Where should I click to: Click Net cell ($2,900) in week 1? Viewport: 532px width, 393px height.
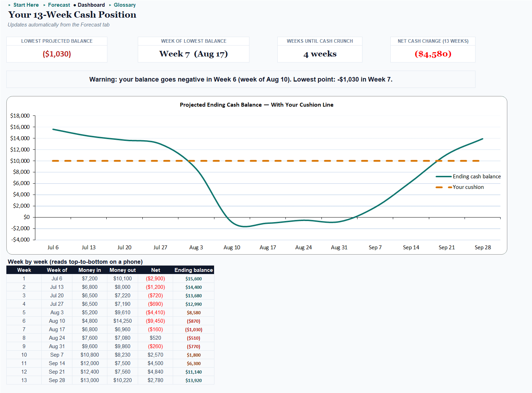click(x=155, y=279)
